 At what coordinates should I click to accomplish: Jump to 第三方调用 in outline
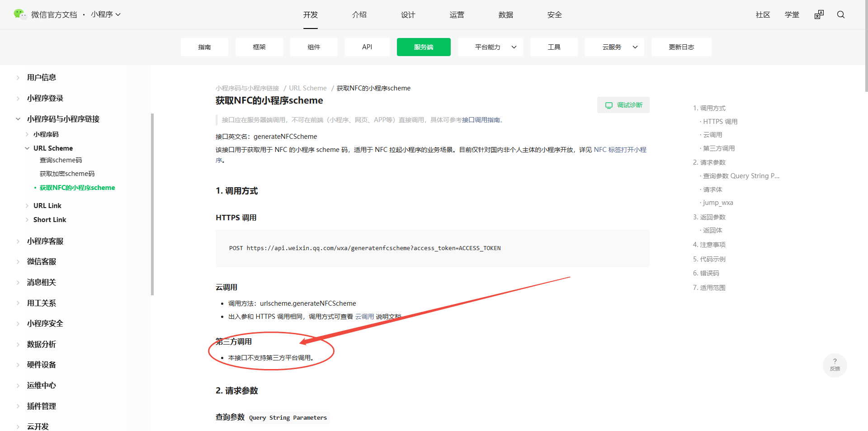click(719, 148)
